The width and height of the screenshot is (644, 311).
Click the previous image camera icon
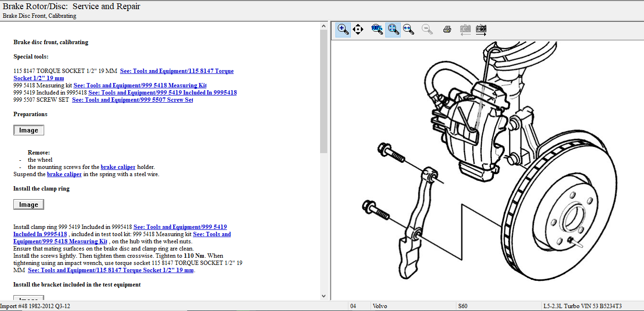pos(465,29)
